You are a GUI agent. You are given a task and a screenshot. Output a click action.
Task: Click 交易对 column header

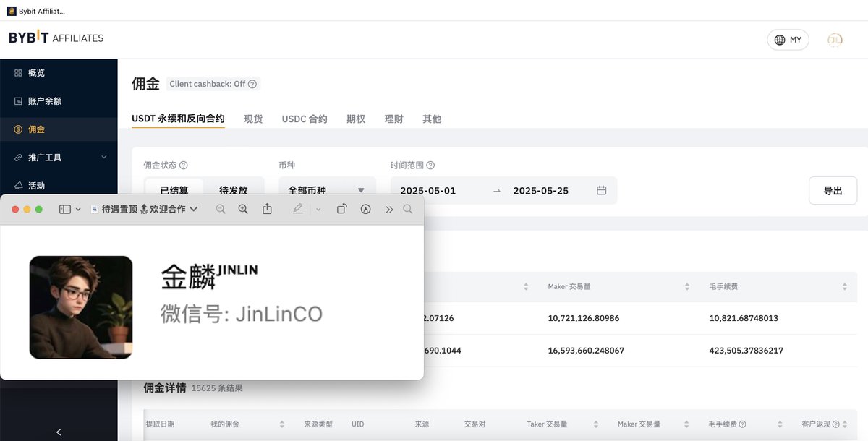pyautogui.click(x=475, y=424)
